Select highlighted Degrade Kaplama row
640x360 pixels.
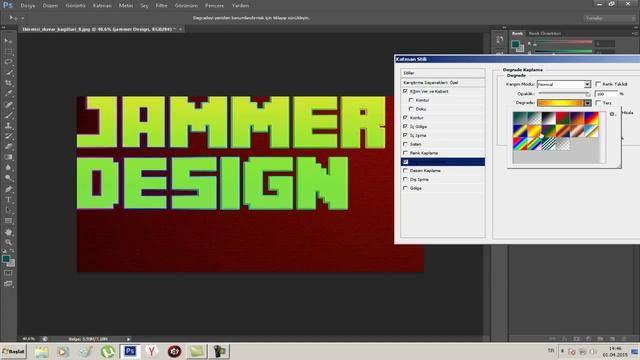pyautogui.click(x=443, y=162)
